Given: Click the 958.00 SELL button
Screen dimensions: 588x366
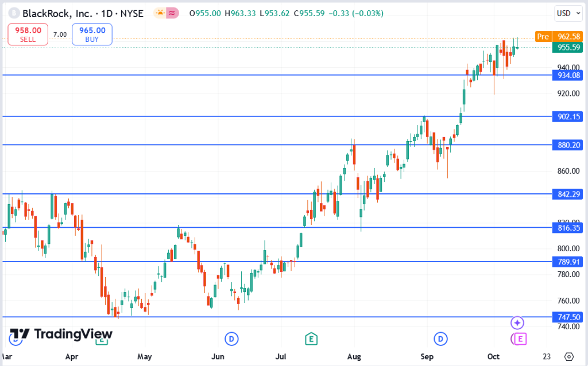Looking at the screenshot, I should [28, 34].
